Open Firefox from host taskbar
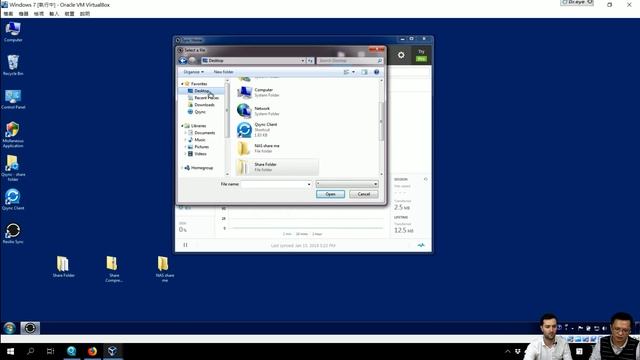Viewport: 640px width, 360px height. point(92,351)
